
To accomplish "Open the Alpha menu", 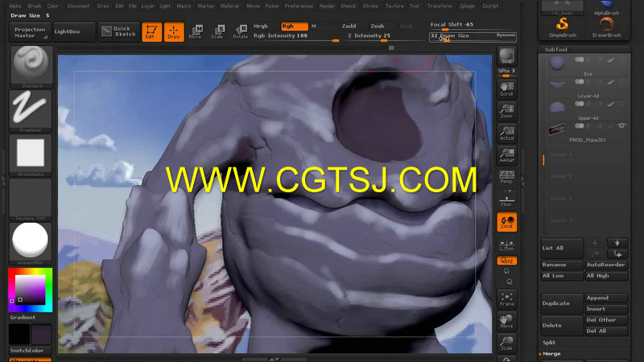I will point(15,6).
